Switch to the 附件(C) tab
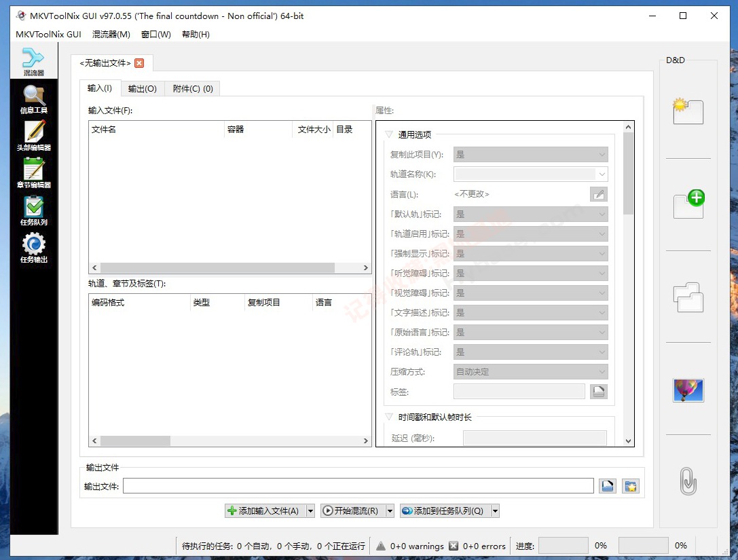The width and height of the screenshot is (738, 560). 192,88
